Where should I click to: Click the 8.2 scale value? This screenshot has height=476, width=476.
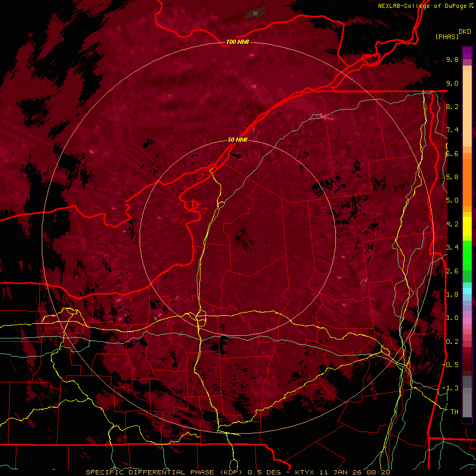tap(452, 106)
